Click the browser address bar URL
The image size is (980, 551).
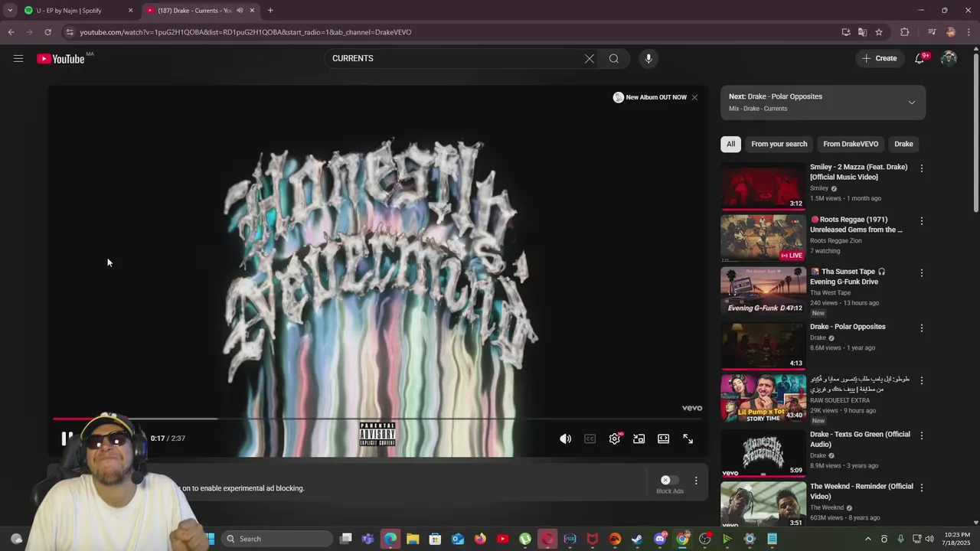pos(245,32)
